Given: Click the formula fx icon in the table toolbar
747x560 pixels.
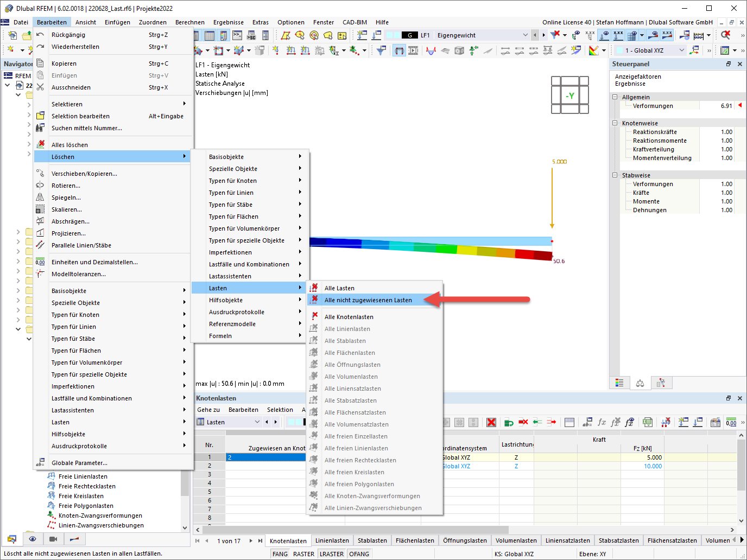Looking at the screenshot, I should pyautogui.click(x=602, y=422).
